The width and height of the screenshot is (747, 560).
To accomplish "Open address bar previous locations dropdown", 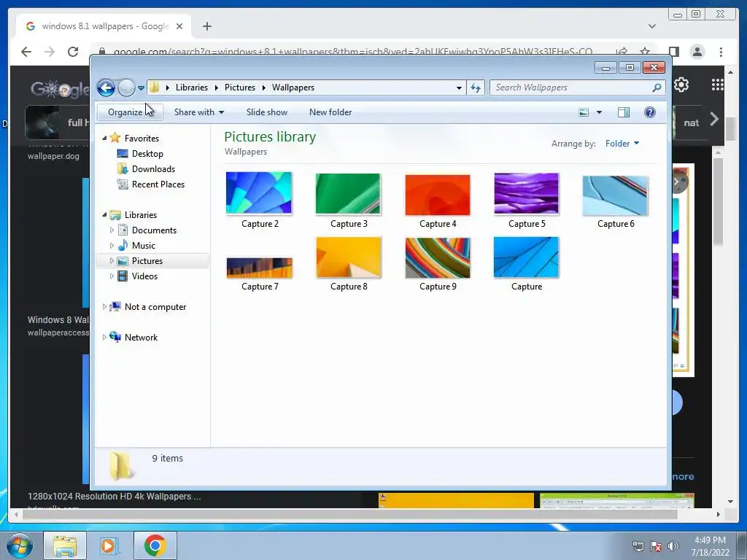I will 459,87.
